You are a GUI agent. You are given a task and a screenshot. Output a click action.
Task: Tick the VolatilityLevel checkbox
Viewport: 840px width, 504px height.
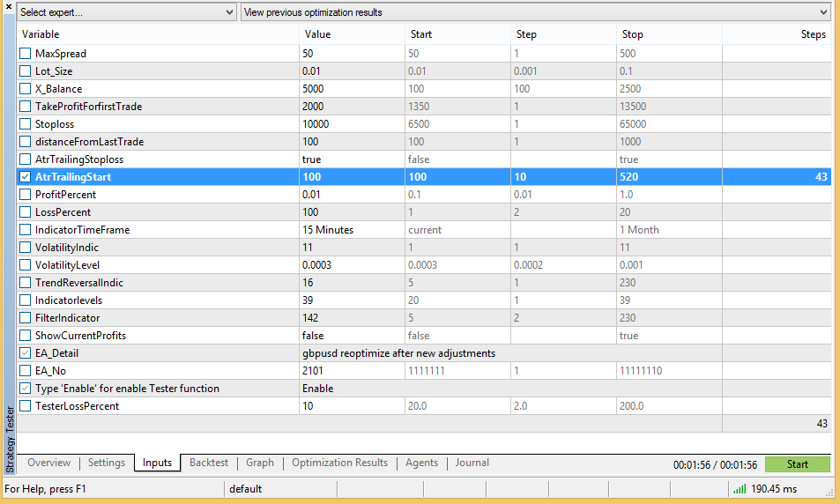26,265
